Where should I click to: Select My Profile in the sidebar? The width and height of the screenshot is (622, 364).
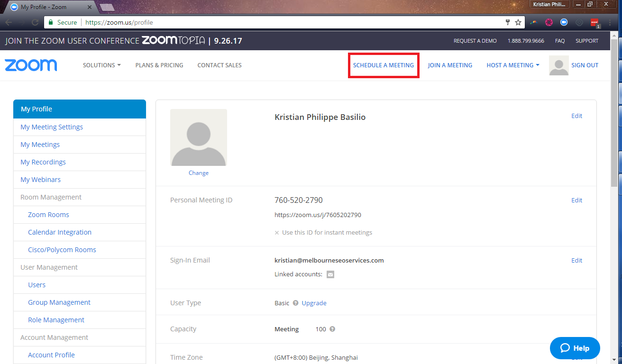point(80,109)
